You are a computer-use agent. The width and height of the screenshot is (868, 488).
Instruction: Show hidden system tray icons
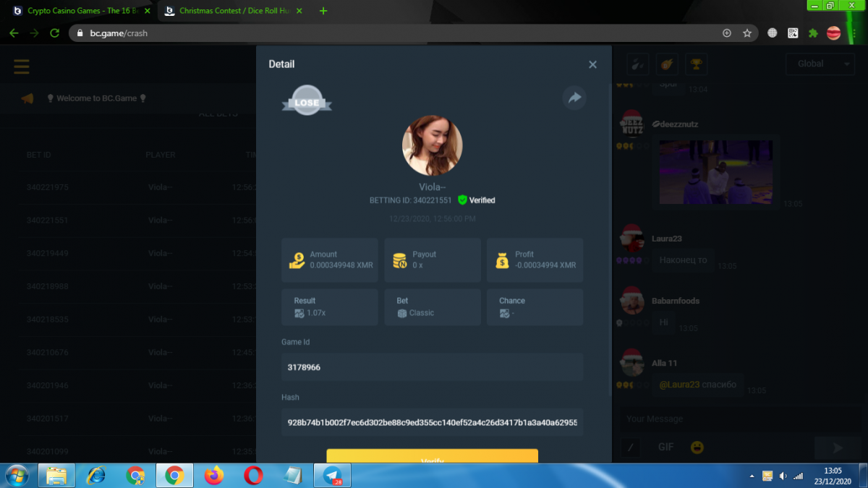pyautogui.click(x=752, y=476)
